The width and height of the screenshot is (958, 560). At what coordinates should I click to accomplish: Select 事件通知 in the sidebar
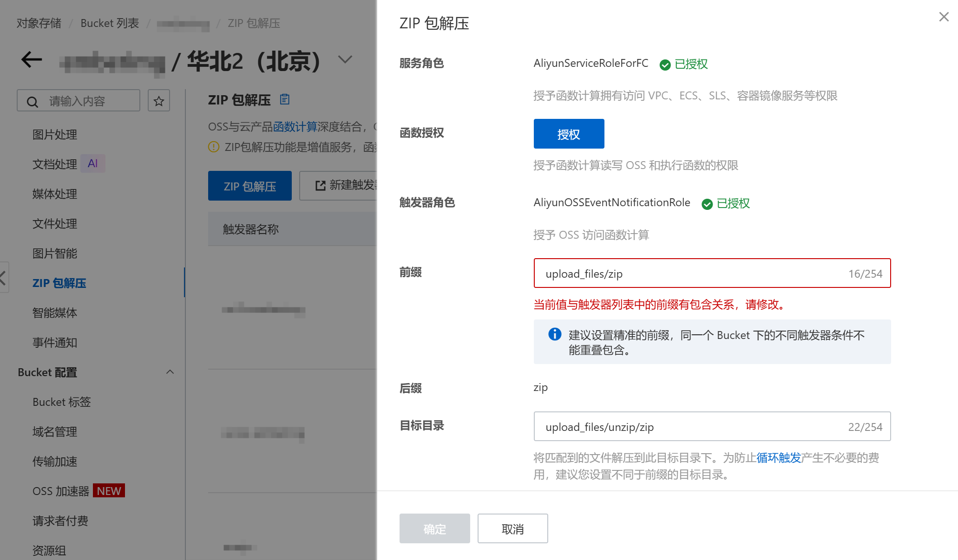pos(55,343)
